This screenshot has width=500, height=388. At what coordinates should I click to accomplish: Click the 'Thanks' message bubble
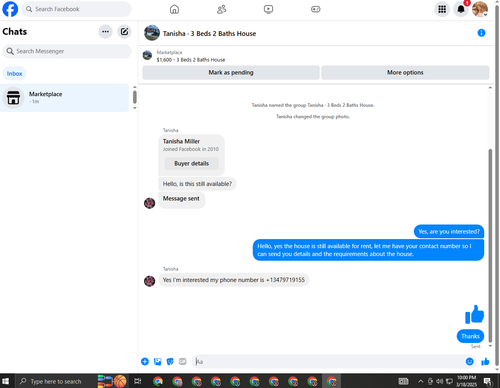pyautogui.click(x=470, y=336)
